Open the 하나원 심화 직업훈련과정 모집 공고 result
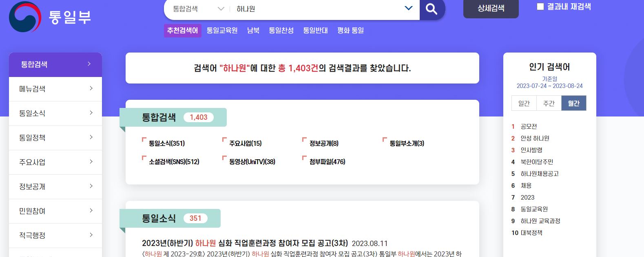 (x=245, y=244)
